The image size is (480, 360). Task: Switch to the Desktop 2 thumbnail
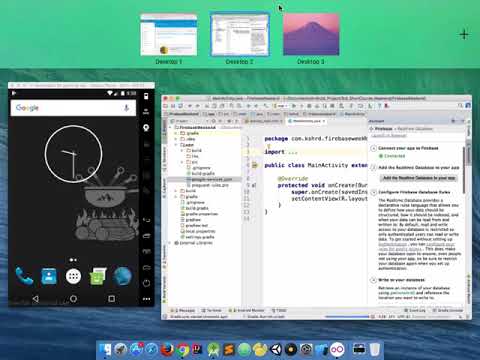[x=240, y=35]
